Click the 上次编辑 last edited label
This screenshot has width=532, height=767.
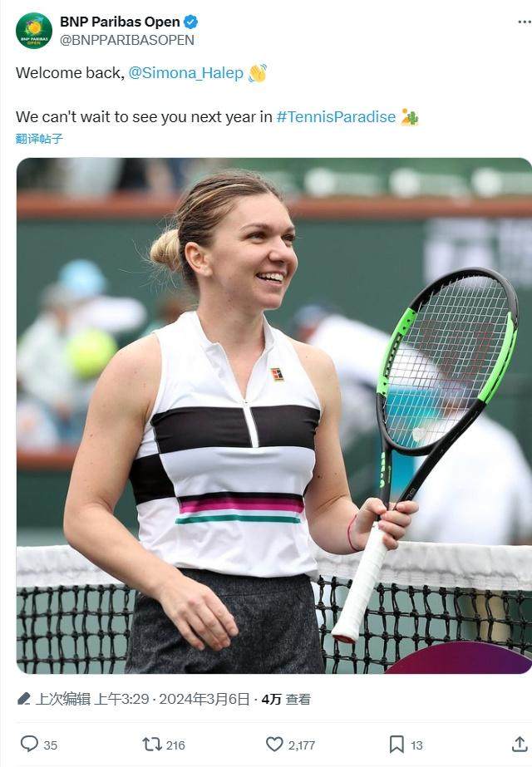63,699
